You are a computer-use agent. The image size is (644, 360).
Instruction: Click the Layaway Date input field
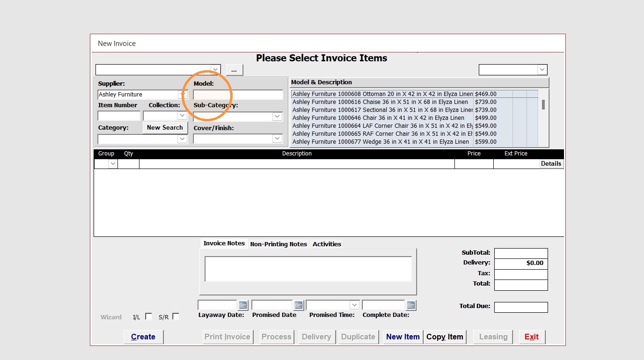coord(218,305)
